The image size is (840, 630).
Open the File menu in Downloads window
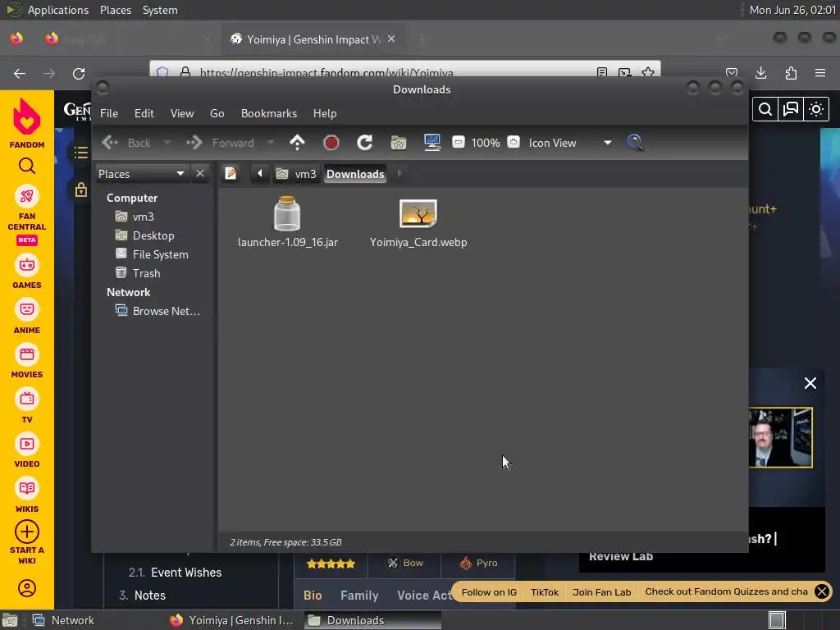(x=109, y=113)
